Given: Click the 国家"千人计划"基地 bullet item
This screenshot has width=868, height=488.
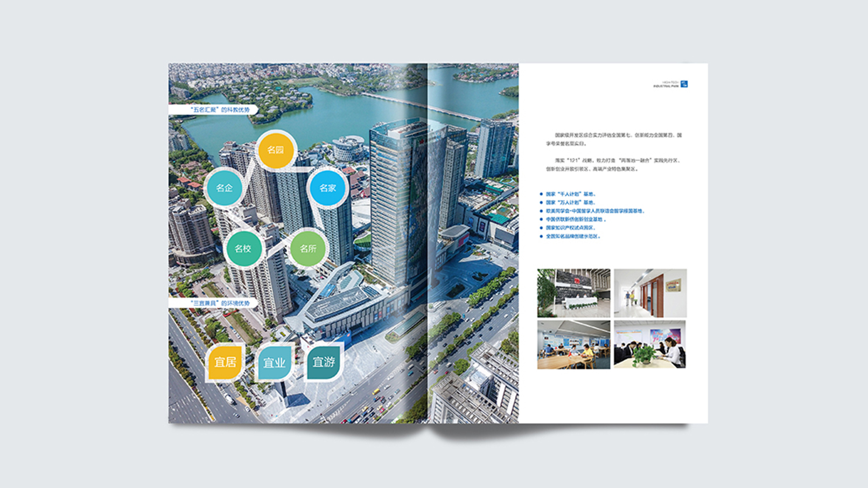Looking at the screenshot, I should (x=570, y=194).
